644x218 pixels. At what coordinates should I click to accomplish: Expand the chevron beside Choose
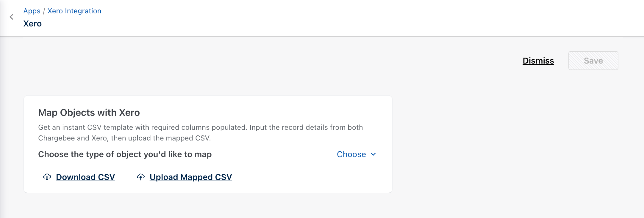click(373, 154)
